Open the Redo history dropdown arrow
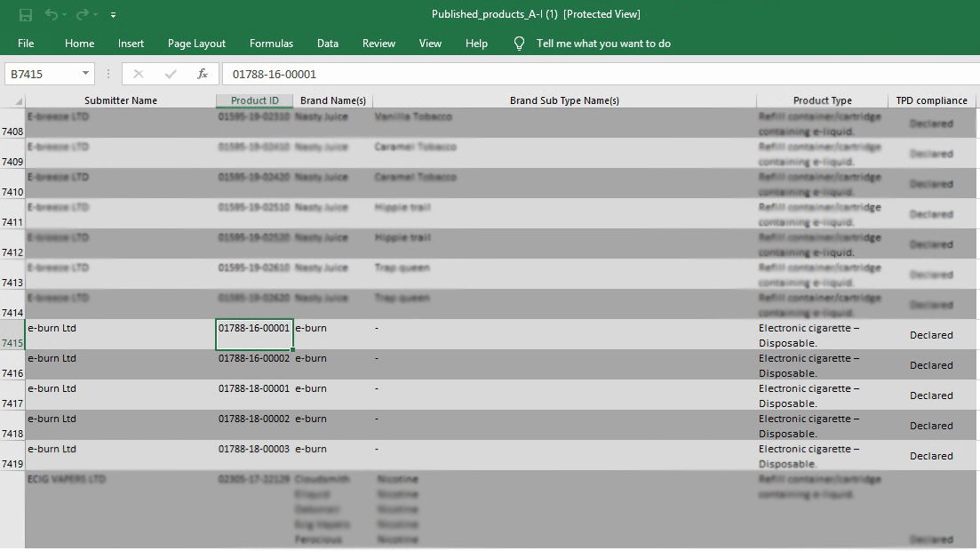This screenshot has width=980, height=551. (95, 15)
